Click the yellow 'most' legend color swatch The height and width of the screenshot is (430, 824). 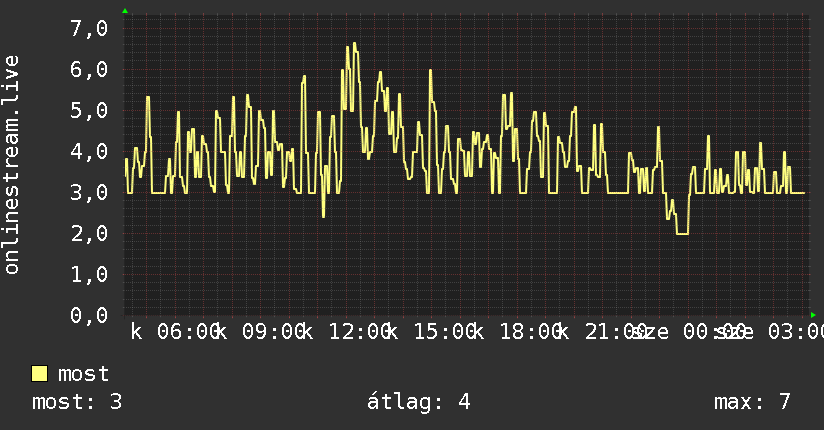click(x=39, y=374)
